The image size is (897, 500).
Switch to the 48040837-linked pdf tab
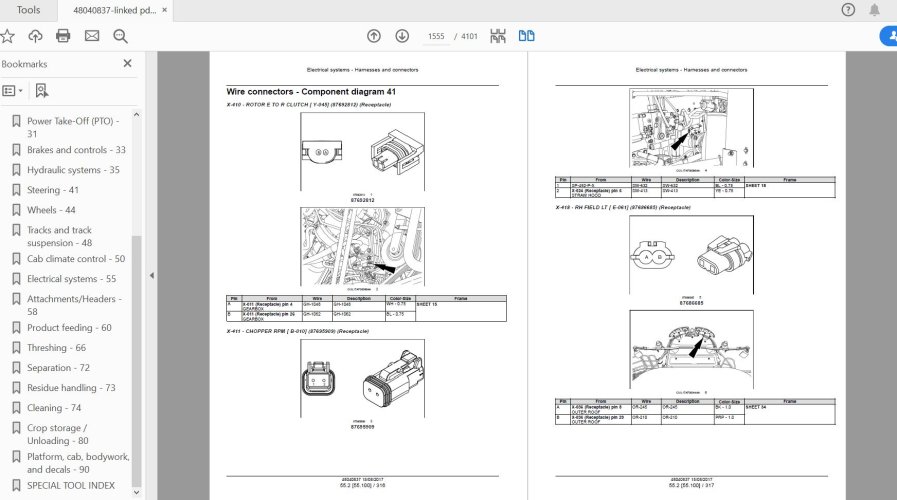114,10
